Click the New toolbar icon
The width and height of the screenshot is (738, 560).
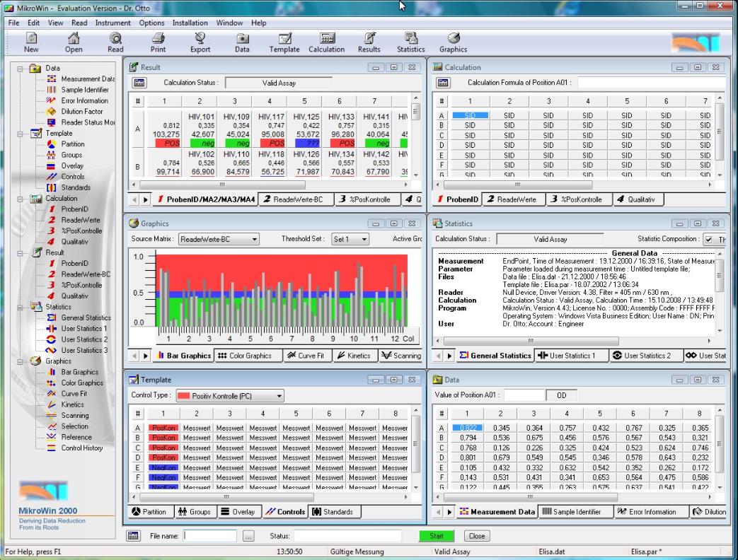click(31, 42)
